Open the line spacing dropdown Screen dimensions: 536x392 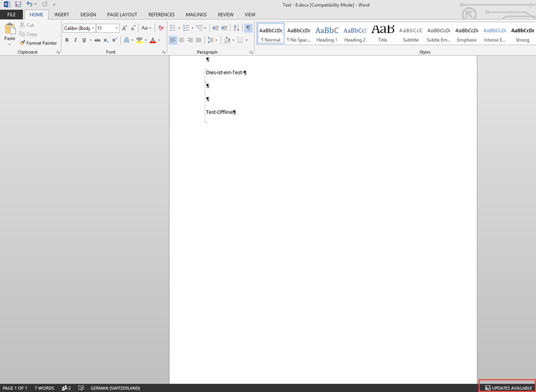212,40
